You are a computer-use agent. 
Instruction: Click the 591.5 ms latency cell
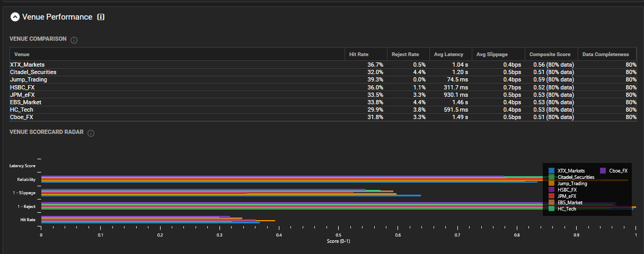(451, 110)
